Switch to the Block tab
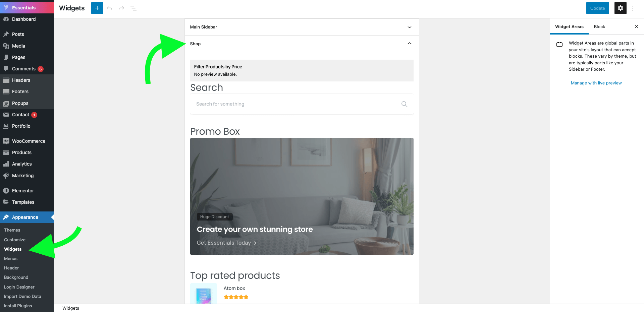644x312 pixels. [599, 26]
